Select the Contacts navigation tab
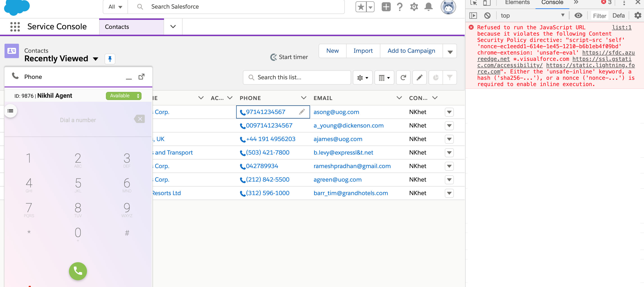The height and width of the screenshot is (287, 644). 117,27
